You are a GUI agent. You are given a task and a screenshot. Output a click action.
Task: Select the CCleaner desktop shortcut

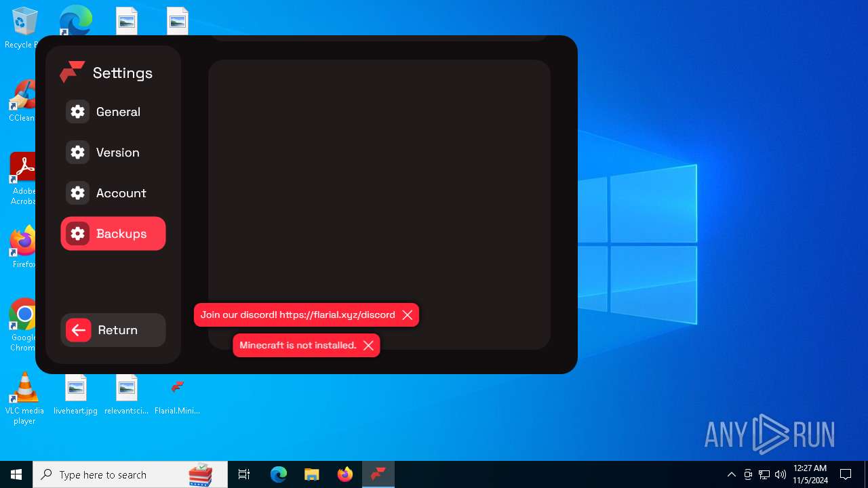pyautogui.click(x=22, y=102)
